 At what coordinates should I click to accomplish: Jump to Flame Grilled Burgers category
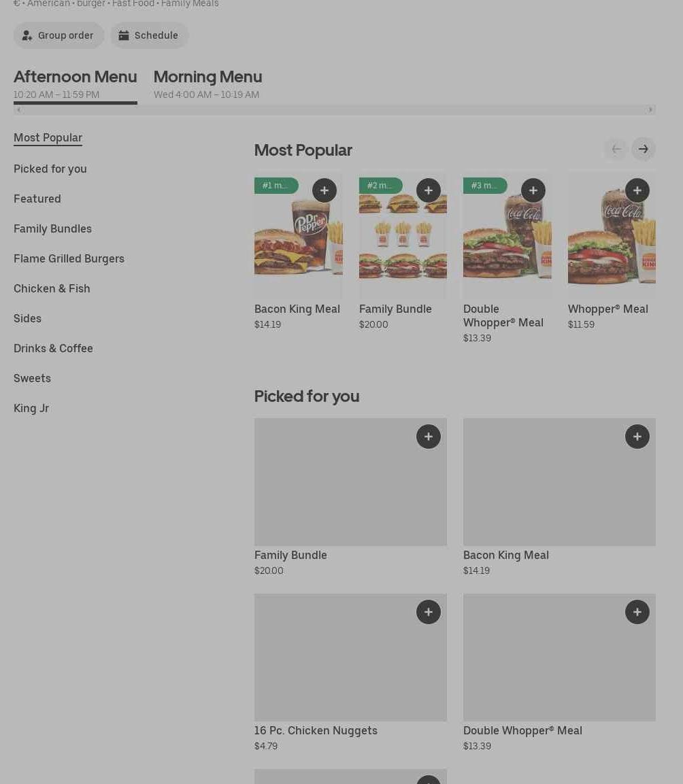[x=69, y=258]
